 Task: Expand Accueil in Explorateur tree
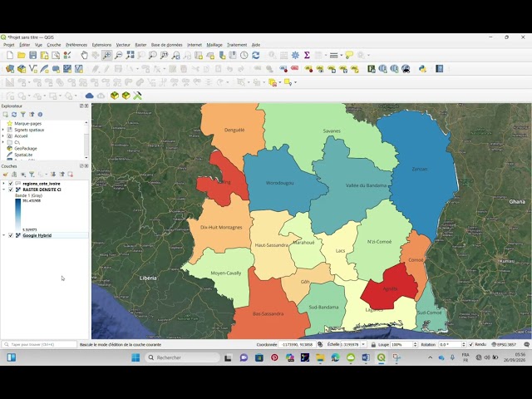click(3, 136)
